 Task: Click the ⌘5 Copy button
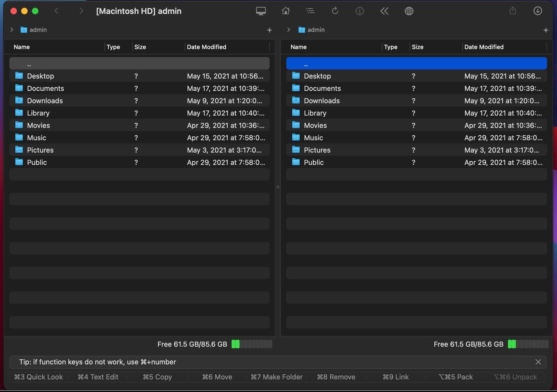point(157,377)
